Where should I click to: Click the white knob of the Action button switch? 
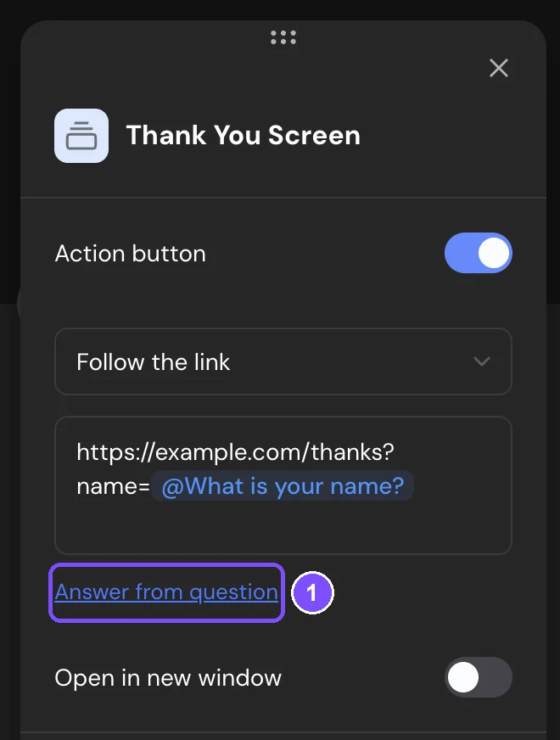(x=494, y=253)
